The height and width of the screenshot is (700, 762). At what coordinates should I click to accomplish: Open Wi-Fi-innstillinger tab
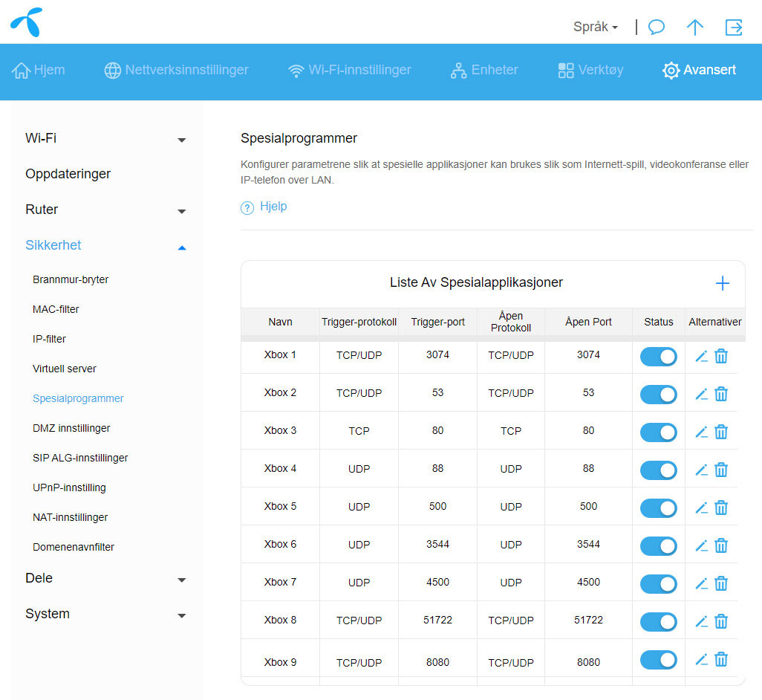click(x=349, y=70)
